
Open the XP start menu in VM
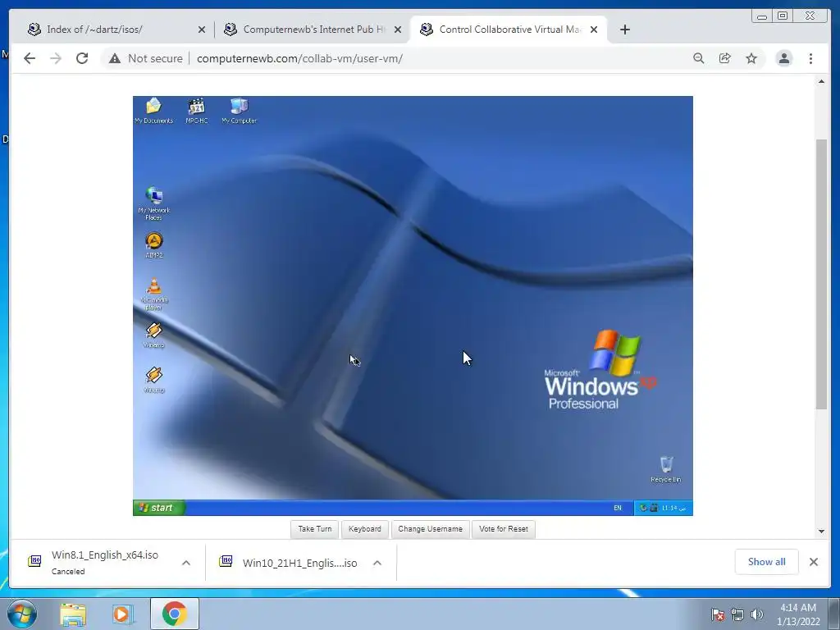pyautogui.click(x=159, y=507)
